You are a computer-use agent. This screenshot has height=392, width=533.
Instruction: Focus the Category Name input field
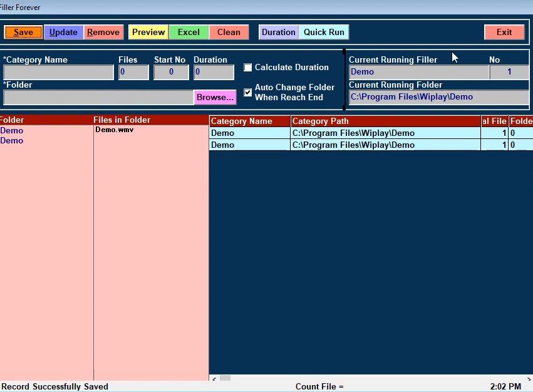click(x=58, y=73)
